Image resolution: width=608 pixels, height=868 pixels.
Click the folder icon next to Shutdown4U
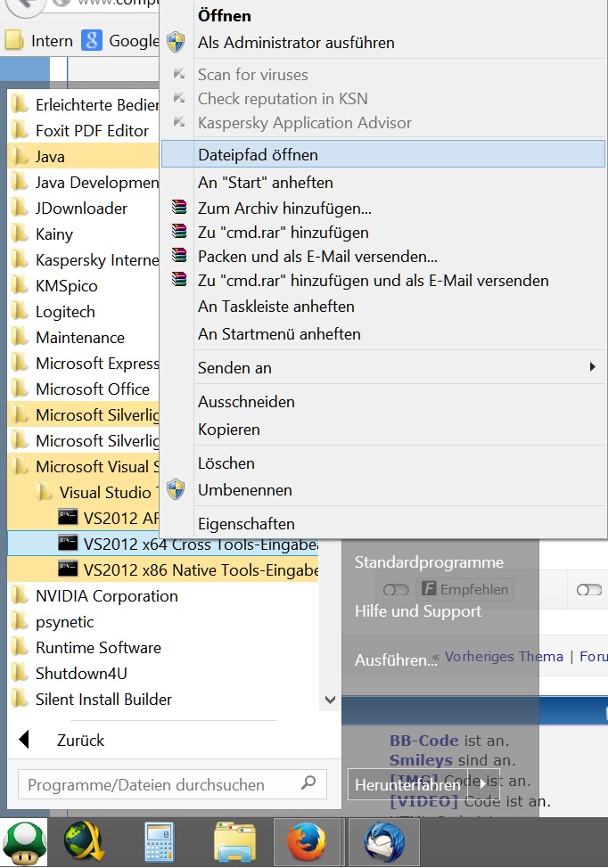coord(20,673)
